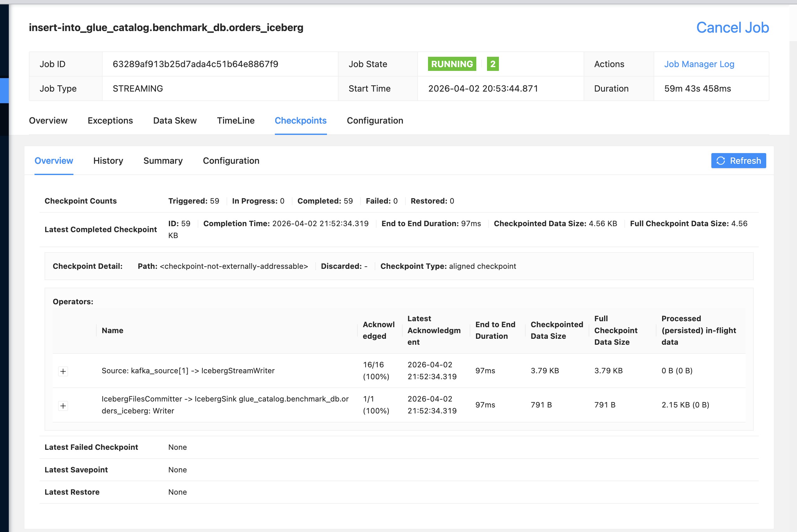Open the checkpoint Summary sub-tab
Viewport: 797px width, 532px height.
(163, 161)
